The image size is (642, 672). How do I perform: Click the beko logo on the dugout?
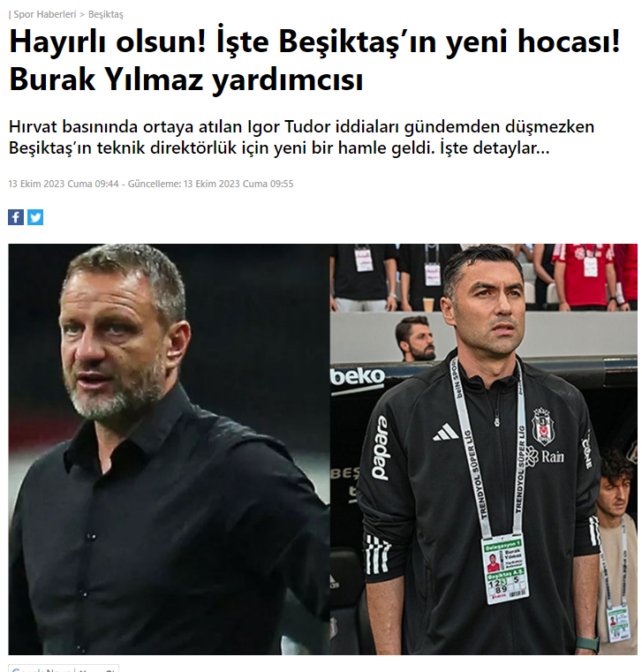click(x=358, y=377)
